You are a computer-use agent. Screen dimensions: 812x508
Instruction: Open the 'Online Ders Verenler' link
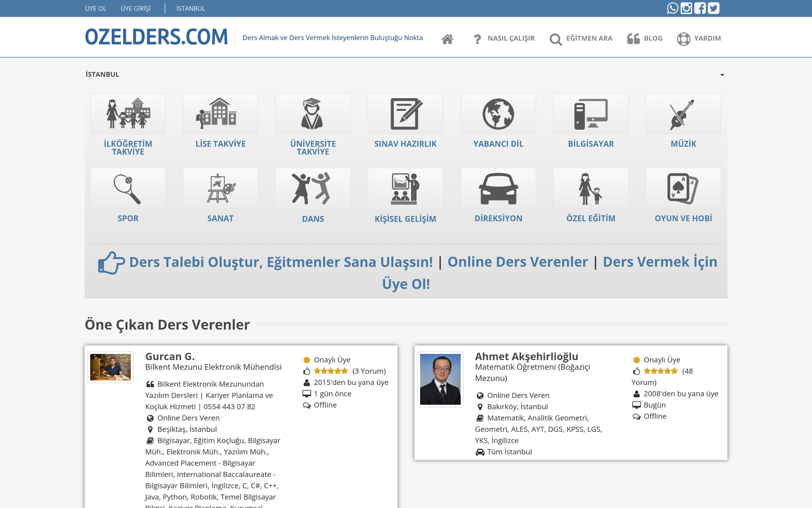518,262
